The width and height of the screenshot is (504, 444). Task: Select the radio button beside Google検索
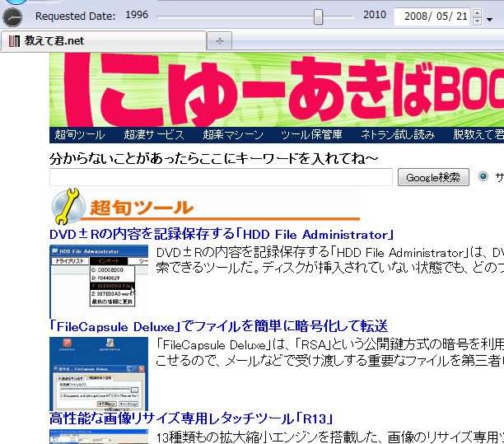point(483,176)
